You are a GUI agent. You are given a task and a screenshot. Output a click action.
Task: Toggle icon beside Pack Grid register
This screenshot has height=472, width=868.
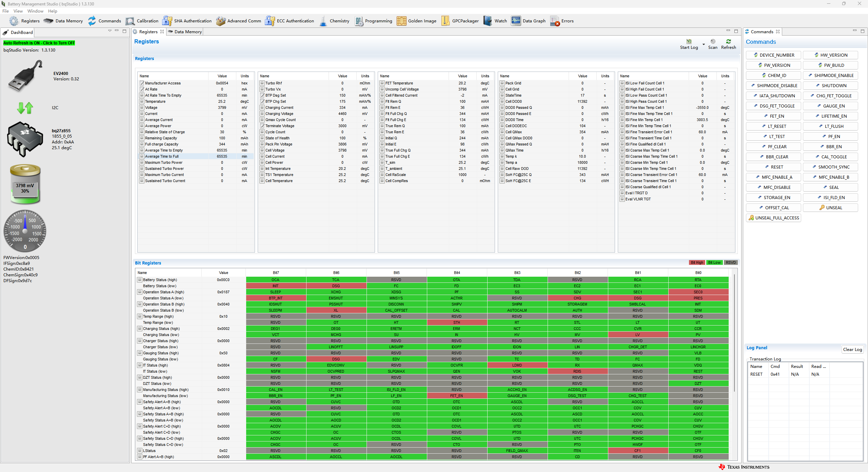point(502,83)
